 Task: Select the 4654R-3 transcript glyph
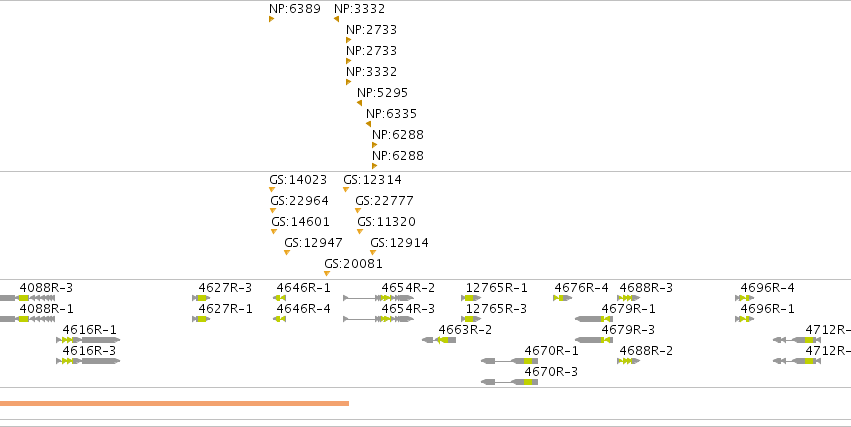(x=378, y=319)
